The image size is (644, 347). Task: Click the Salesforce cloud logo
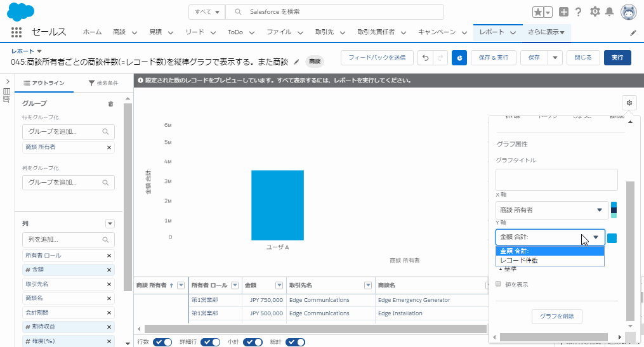[x=20, y=12]
